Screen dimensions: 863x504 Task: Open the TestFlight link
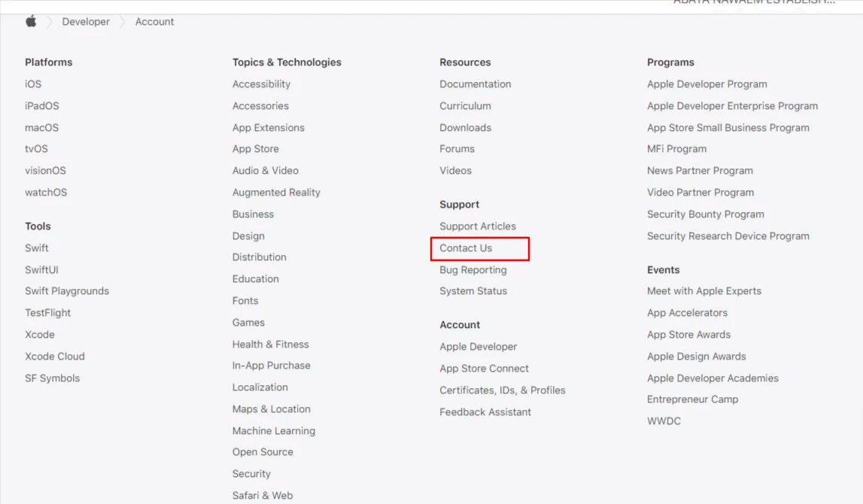tap(48, 312)
